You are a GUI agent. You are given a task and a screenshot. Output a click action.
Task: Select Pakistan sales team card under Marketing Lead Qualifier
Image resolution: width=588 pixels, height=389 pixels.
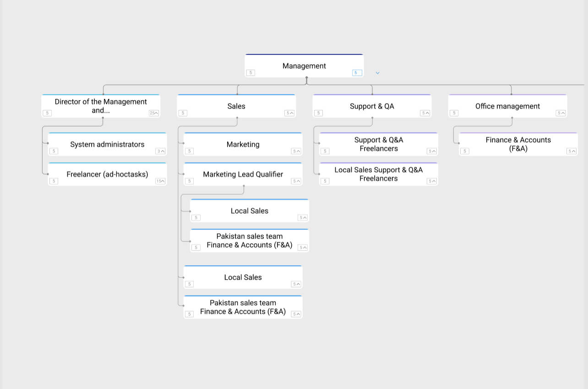tap(250, 241)
